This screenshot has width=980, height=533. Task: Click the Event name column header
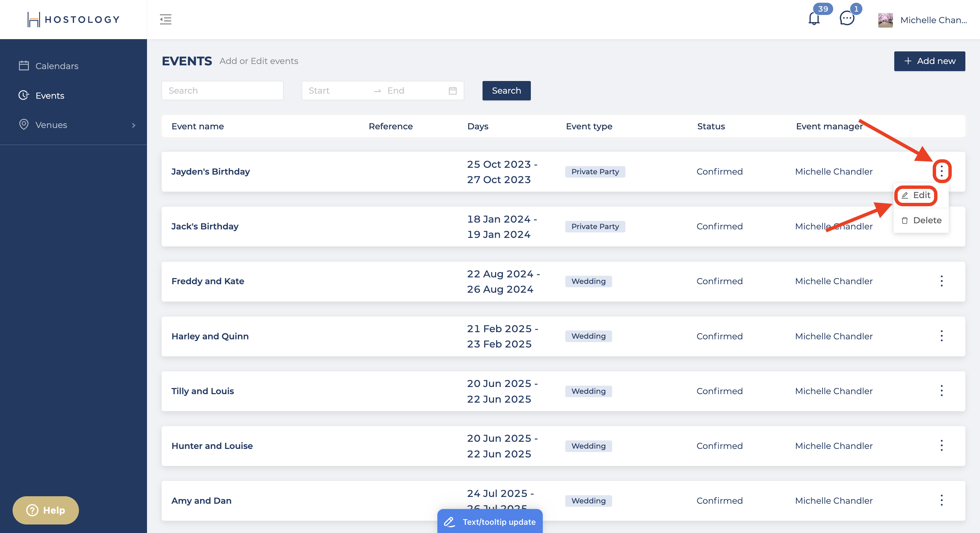[x=197, y=126]
